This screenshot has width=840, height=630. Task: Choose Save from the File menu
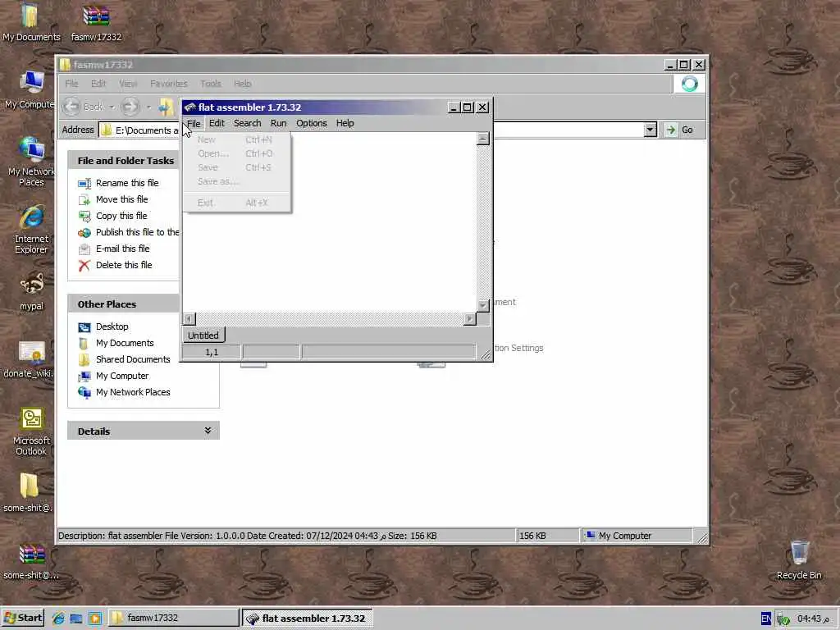(237, 167)
